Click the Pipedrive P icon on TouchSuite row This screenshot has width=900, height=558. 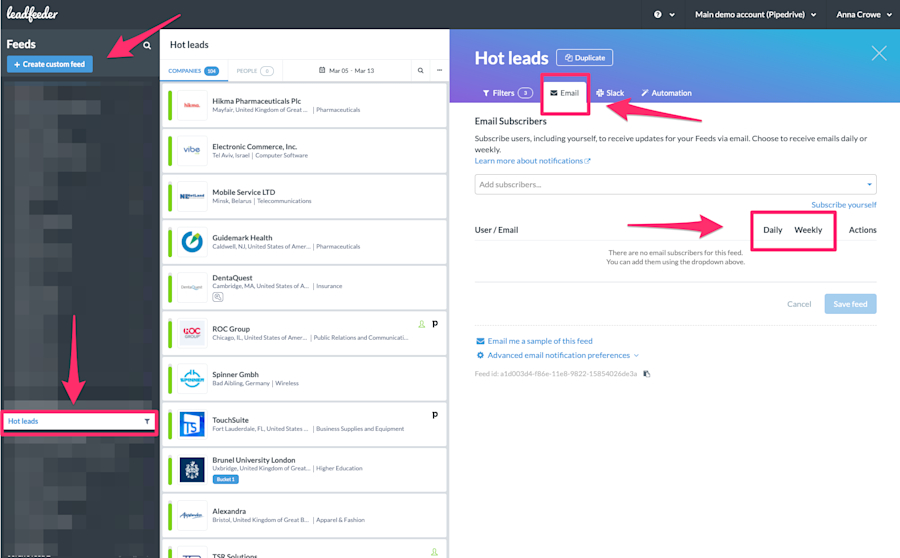[435, 415]
